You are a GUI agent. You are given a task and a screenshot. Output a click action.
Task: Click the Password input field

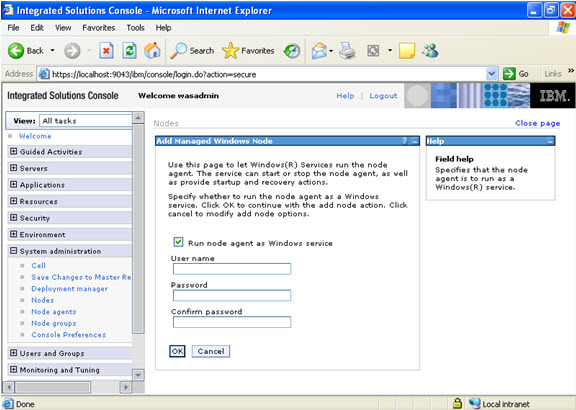pyautogui.click(x=232, y=295)
